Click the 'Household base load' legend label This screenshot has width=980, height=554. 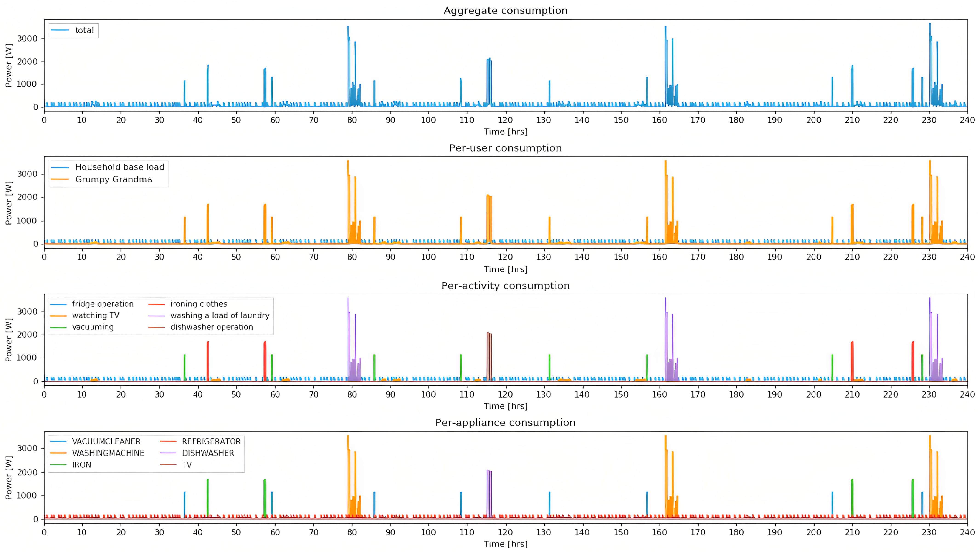point(120,167)
